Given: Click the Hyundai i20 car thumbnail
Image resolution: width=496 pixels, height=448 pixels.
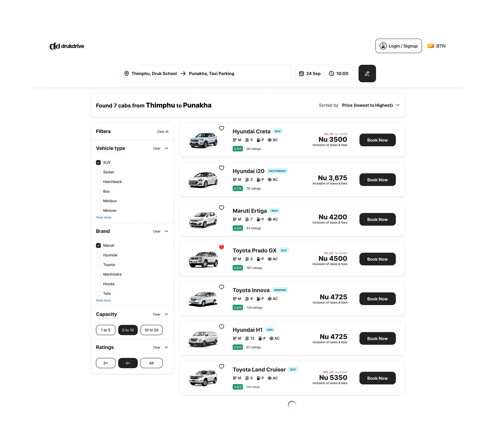Looking at the screenshot, I should point(203,180).
